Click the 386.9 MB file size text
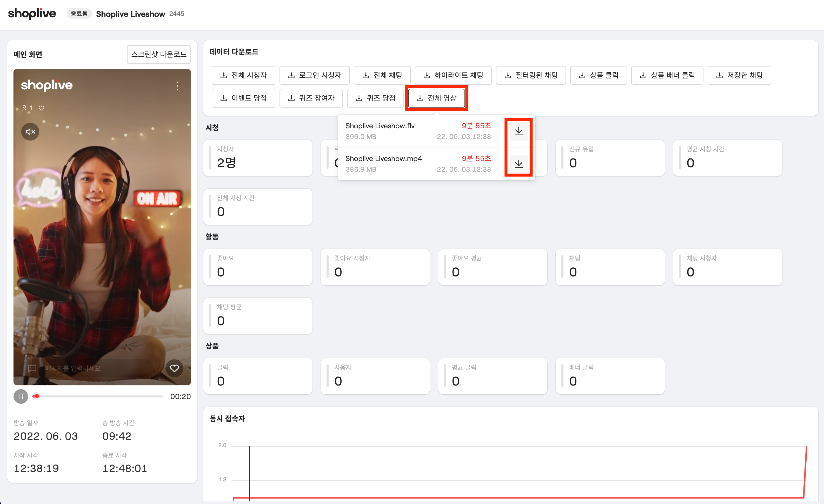The image size is (824, 504). pyautogui.click(x=361, y=169)
